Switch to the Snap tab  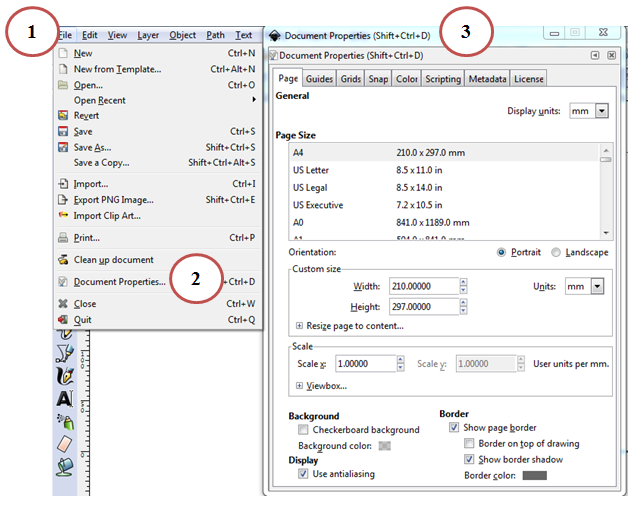click(378, 79)
